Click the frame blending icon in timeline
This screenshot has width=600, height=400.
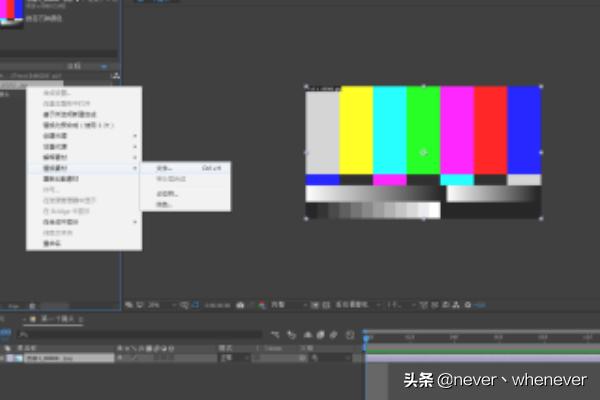click(x=306, y=334)
